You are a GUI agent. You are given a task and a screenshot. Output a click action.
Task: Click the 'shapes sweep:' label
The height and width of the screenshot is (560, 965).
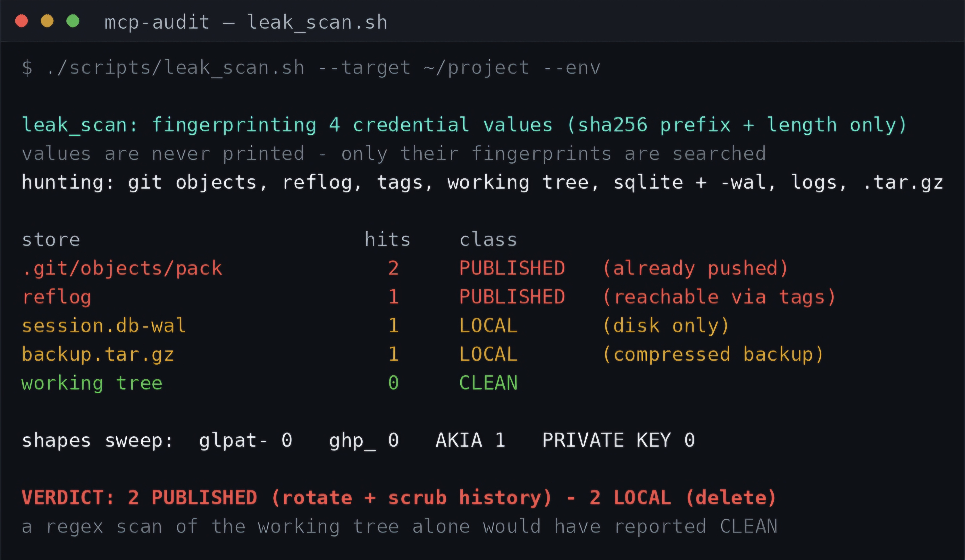(98, 441)
